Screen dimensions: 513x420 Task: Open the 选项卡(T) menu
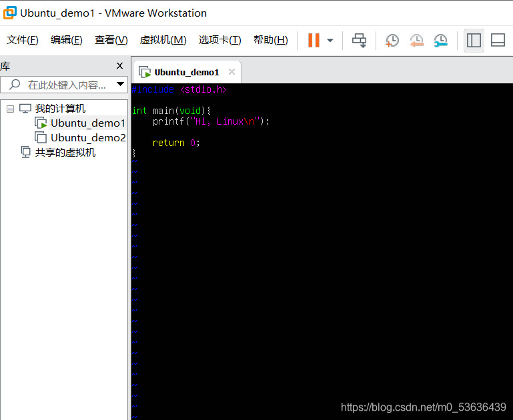click(x=219, y=40)
